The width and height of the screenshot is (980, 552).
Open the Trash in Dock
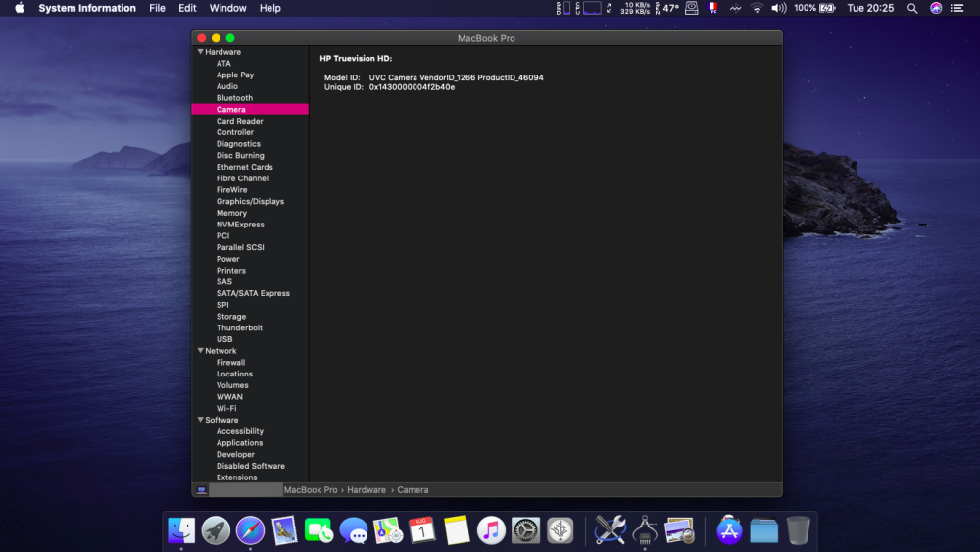pyautogui.click(x=798, y=530)
